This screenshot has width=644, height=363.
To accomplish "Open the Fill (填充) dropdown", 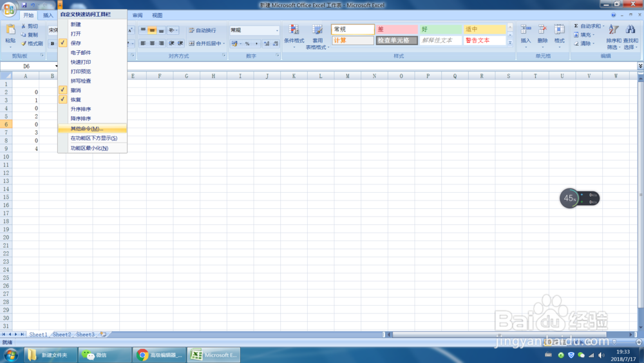I will (x=585, y=35).
